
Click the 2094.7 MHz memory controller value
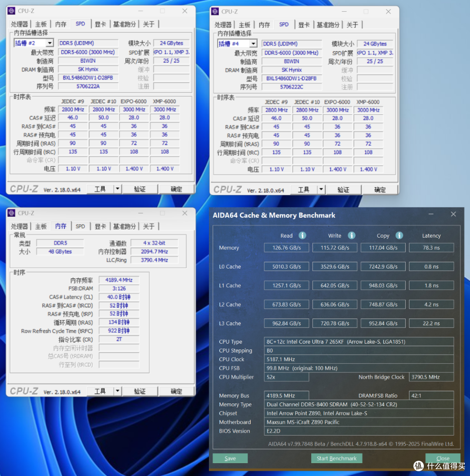154,251
